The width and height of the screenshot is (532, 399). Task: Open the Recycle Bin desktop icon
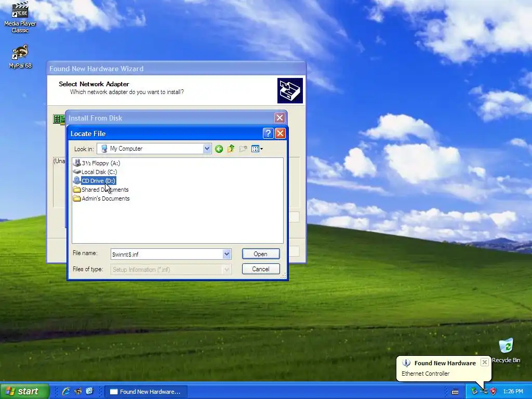(x=506, y=351)
